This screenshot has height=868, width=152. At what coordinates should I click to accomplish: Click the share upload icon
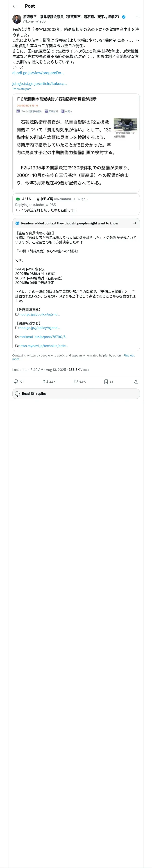[136, 381]
